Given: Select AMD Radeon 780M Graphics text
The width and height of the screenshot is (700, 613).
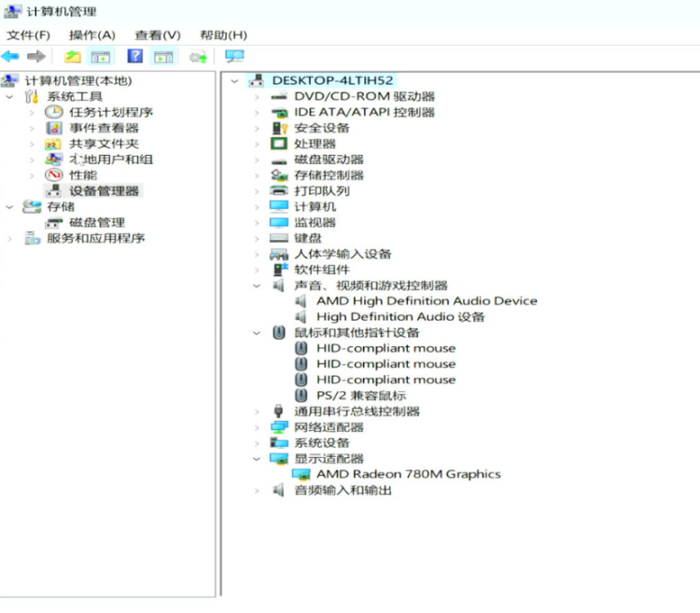Looking at the screenshot, I should coord(408,474).
